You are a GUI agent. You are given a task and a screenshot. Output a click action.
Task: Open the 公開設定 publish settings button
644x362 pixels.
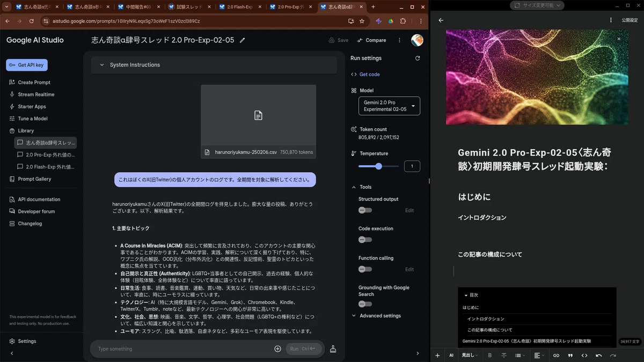[x=630, y=20]
